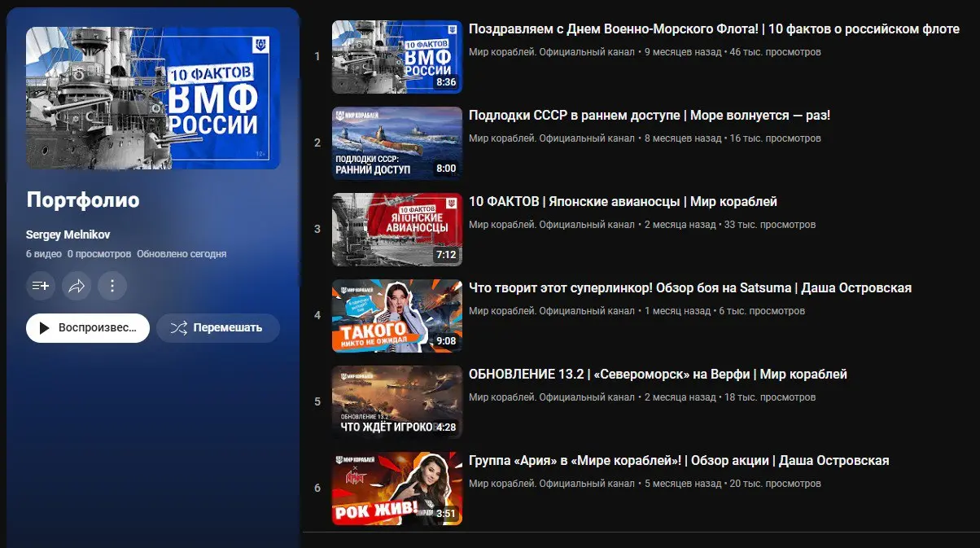Open title 10 ФАКТОВ Японские авианосцы
Viewport: 980px width, 548px height.
coord(623,202)
